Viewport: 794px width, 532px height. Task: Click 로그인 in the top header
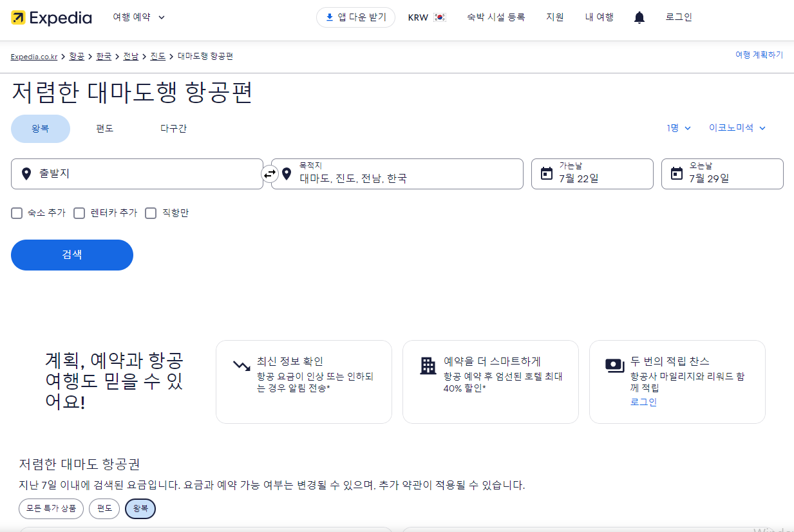click(x=679, y=17)
